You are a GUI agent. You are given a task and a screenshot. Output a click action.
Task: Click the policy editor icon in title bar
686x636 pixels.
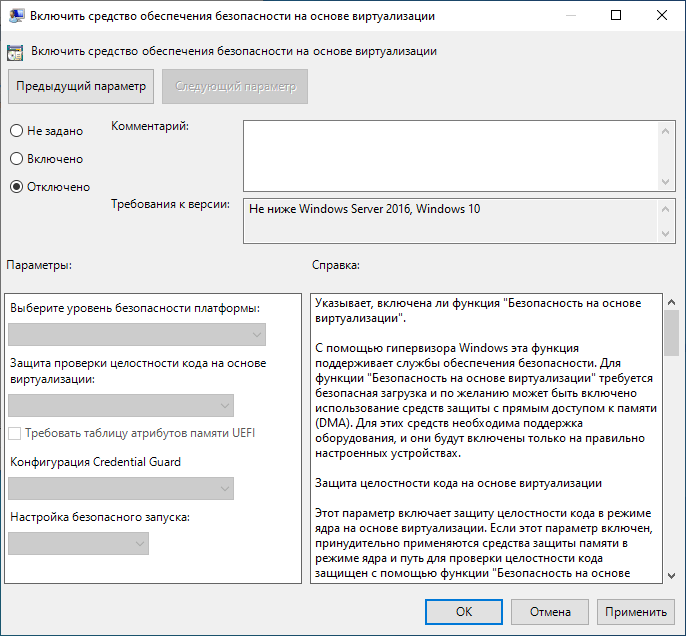point(17,16)
